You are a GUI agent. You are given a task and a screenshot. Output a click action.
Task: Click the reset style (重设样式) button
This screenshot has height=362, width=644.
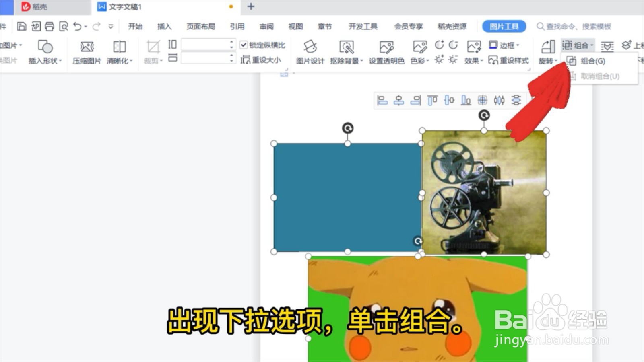click(x=508, y=60)
